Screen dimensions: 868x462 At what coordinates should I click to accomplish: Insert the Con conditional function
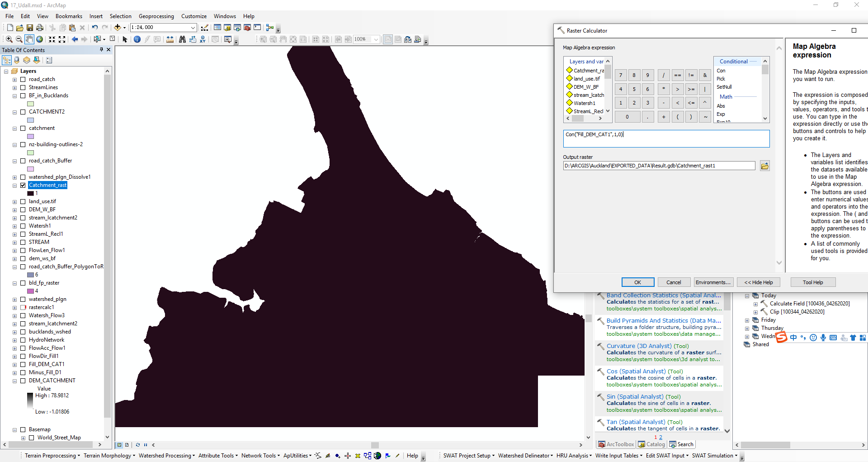(x=721, y=71)
